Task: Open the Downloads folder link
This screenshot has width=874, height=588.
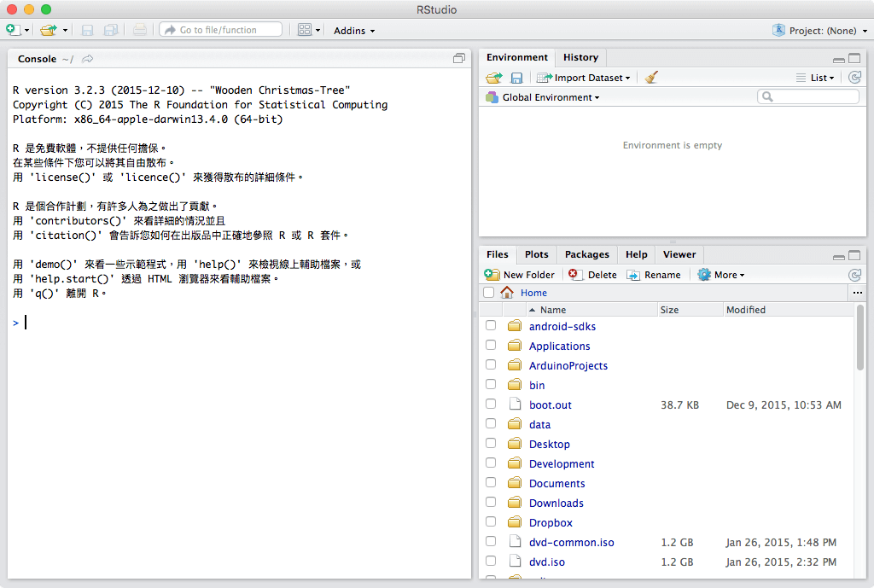Action: point(556,503)
